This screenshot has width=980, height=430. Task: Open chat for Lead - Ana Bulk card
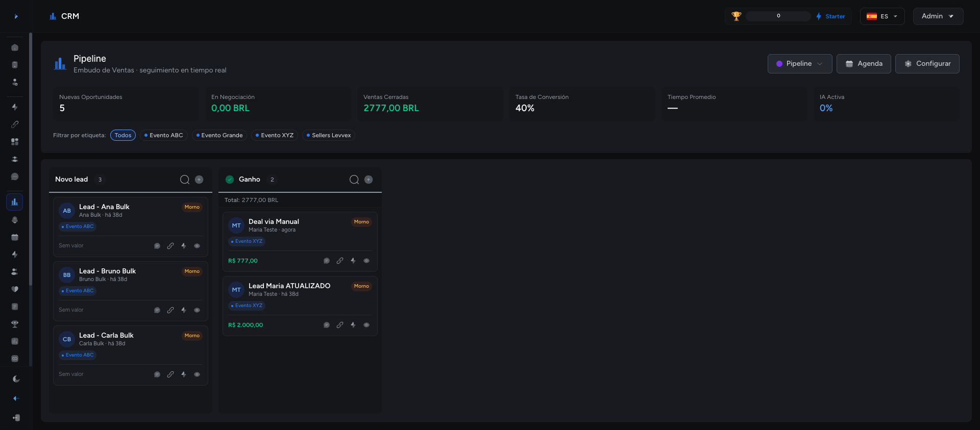[x=157, y=246]
